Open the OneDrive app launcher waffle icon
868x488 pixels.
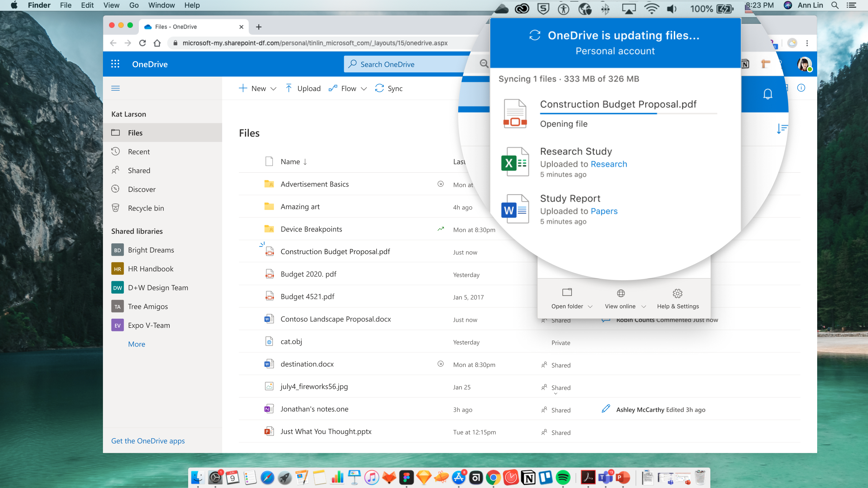pyautogui.click(x=115, y=64)
